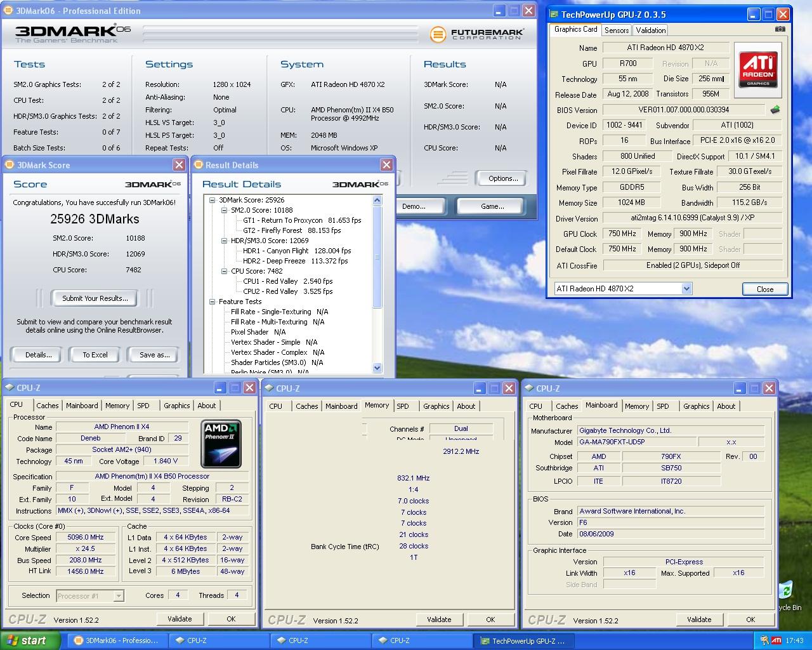This screenshot has width=812, height=650.
Task: Click the ATI icon in system tray
Action: point(776,640)
